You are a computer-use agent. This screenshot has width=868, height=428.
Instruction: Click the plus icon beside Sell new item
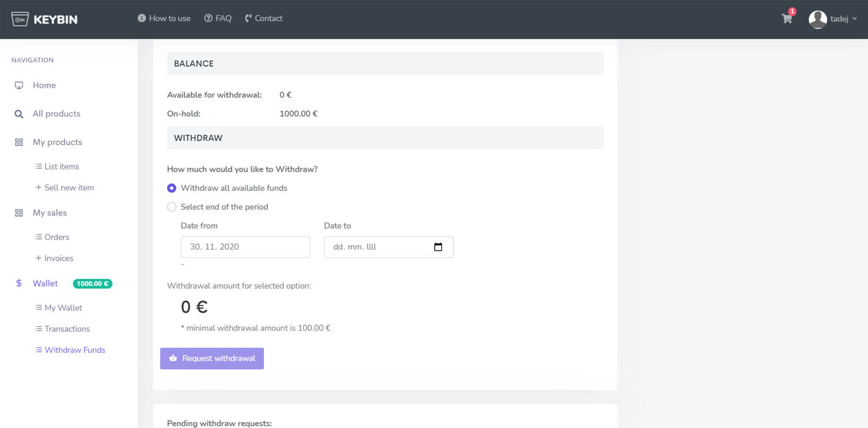click(38, 187)
